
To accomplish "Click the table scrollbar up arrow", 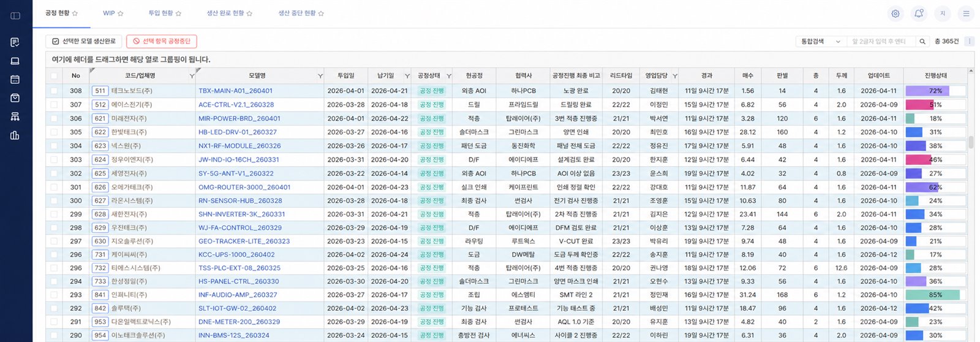I will tap(971, 72).
